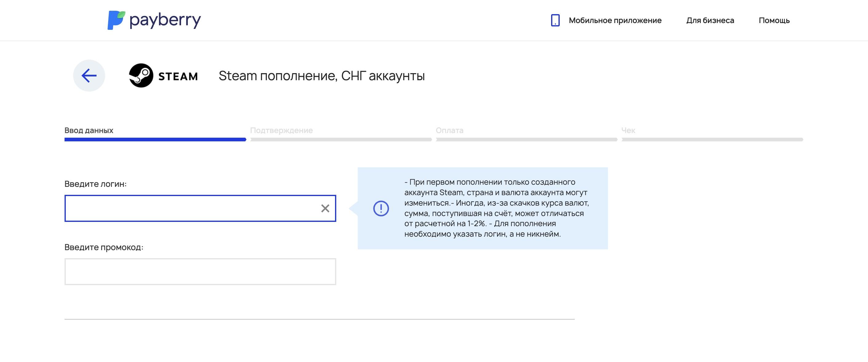This screenshot has width=868, height=362.
Task: Click the info note about first Steam top-up
Action: [496, 208]
